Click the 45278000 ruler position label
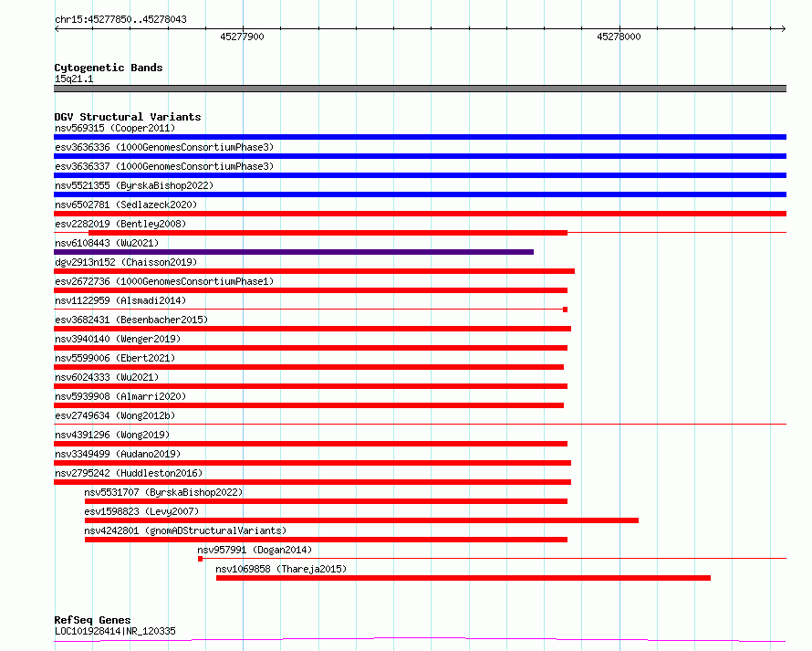 619,37
